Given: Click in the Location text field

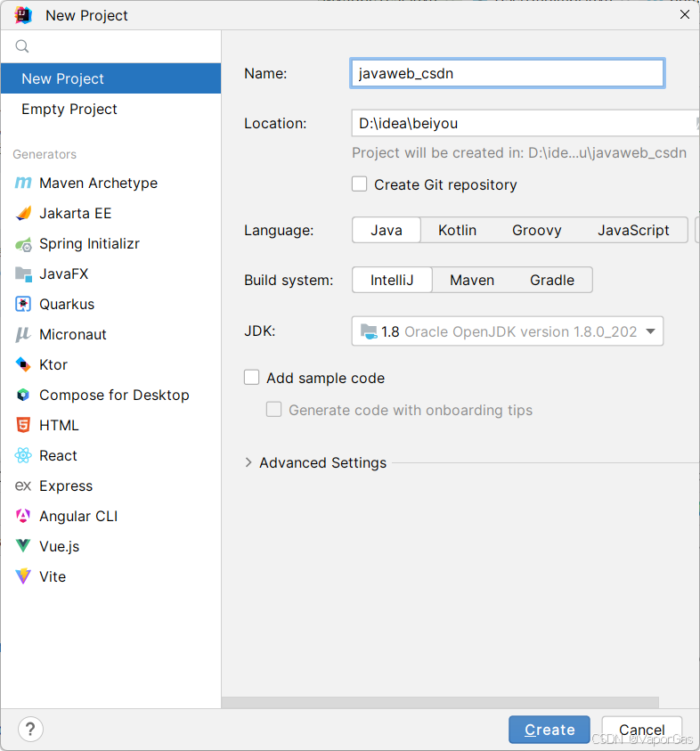Looking at the screenshot, I should [524, 123].
